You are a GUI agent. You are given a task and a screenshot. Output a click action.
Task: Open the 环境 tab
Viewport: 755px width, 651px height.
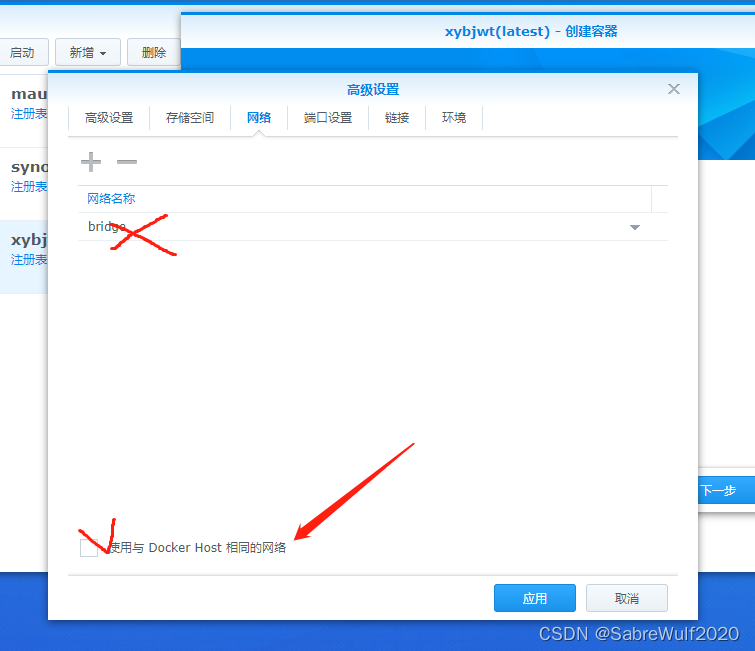[454, 118]
